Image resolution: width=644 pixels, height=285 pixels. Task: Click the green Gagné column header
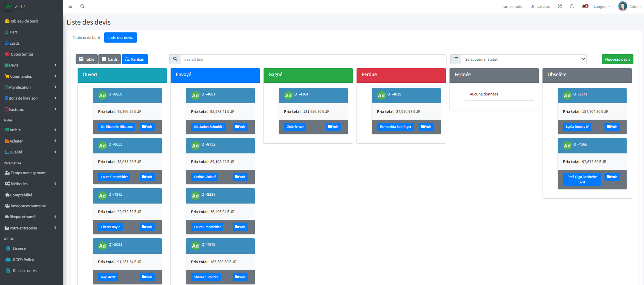[x=308, y=75]
